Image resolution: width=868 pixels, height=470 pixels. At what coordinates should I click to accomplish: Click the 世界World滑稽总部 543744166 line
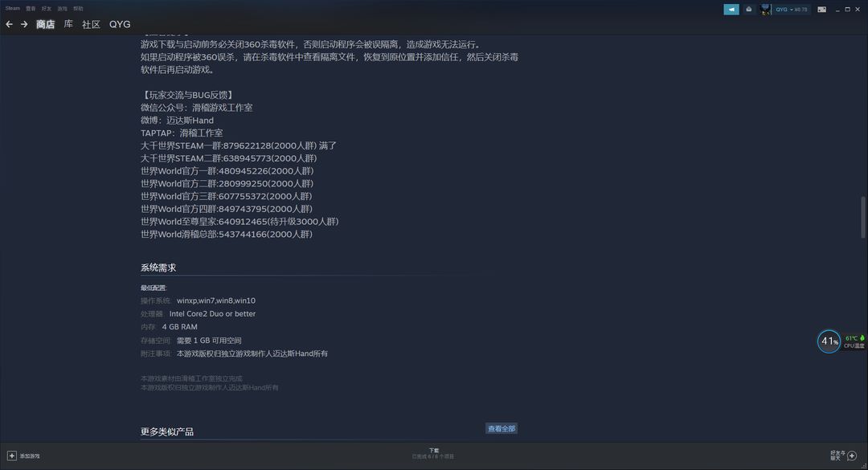click(227, 234)
